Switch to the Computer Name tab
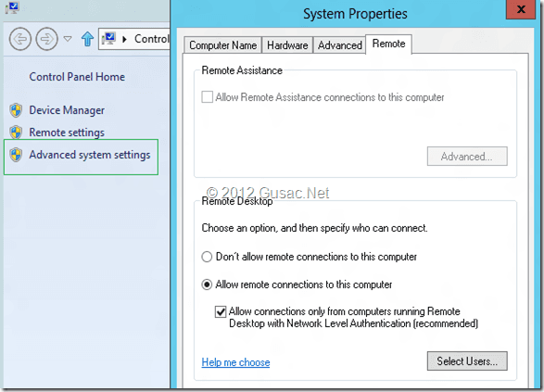The width and height of the screenshot is (544, 392). [222, 45]
